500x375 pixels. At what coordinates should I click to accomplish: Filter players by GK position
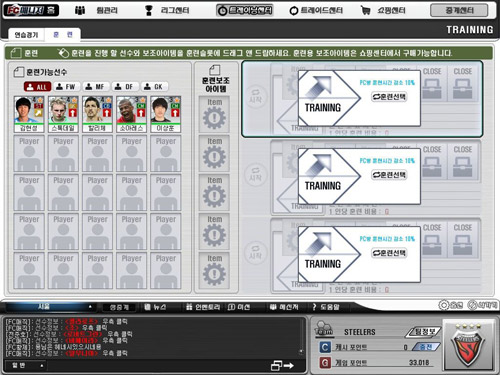tap(154, 87)
